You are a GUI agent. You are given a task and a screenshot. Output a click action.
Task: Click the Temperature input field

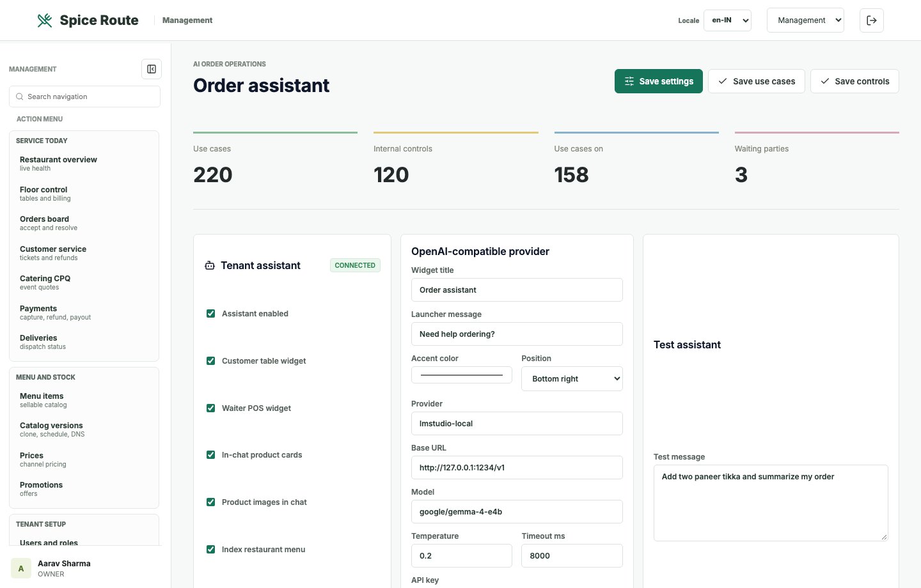[462, 555]
